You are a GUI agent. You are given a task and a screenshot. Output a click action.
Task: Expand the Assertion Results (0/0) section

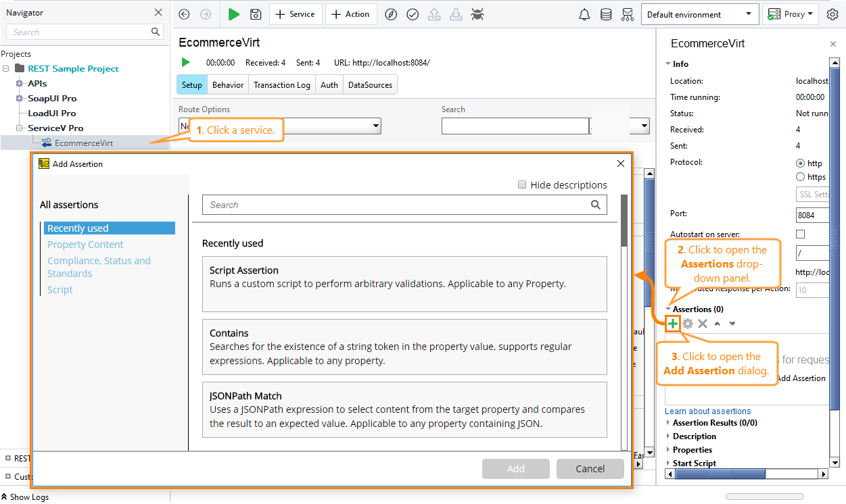point(667,423)
